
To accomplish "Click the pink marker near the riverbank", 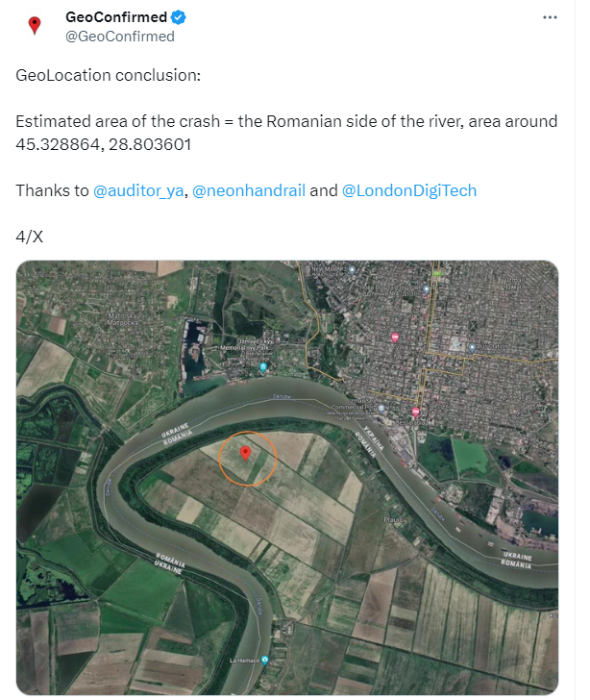I will tap(415, 412).
